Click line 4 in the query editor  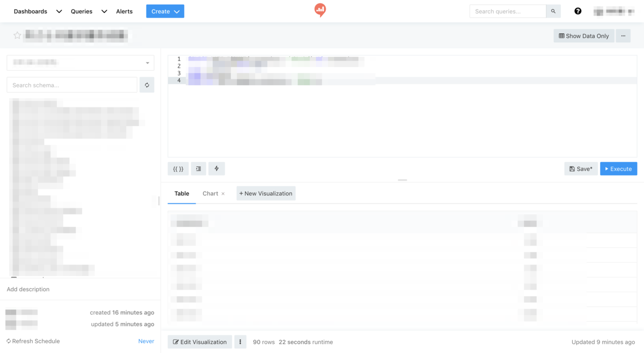[402, 80]
